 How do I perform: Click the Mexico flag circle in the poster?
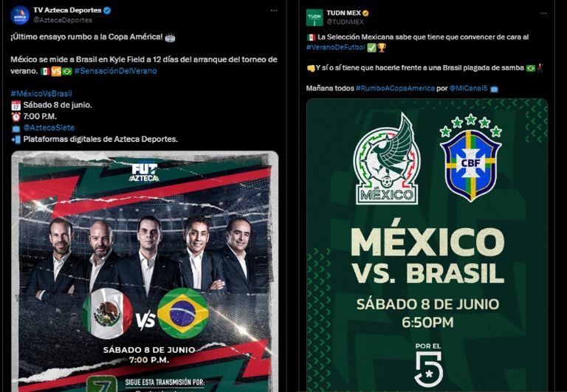tap(107, 313)
